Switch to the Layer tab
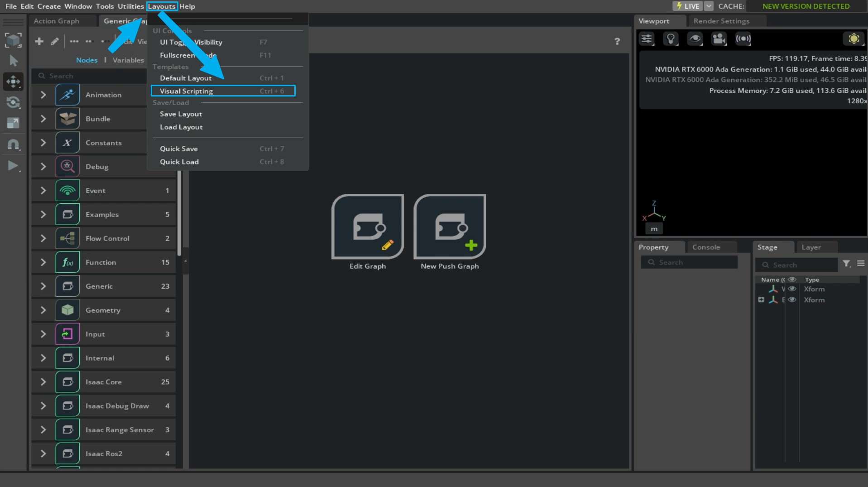 tap(811, 247)
